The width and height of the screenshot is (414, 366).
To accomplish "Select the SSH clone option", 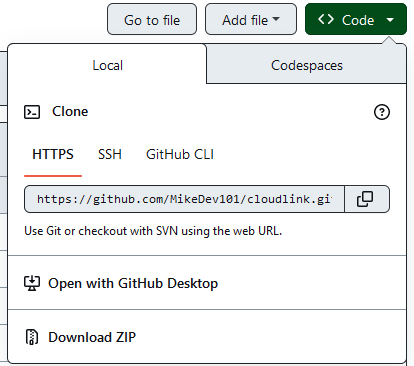I will 110,154.
